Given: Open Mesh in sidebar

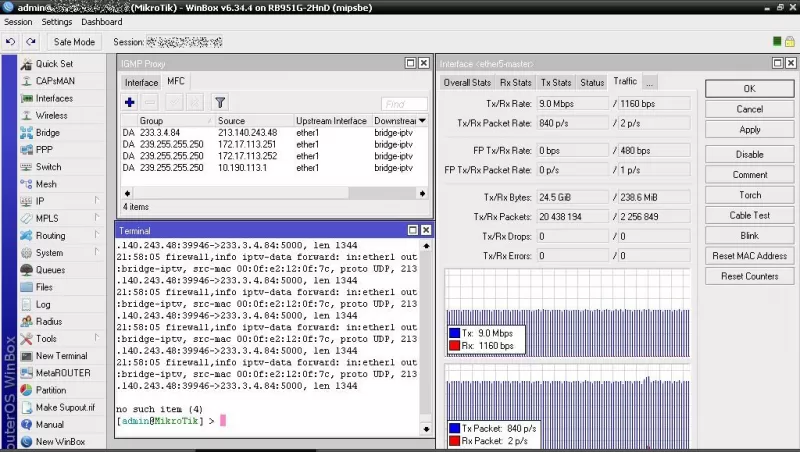Looking at the screenshot, I should pyautogui.click(x=46, y=184).
